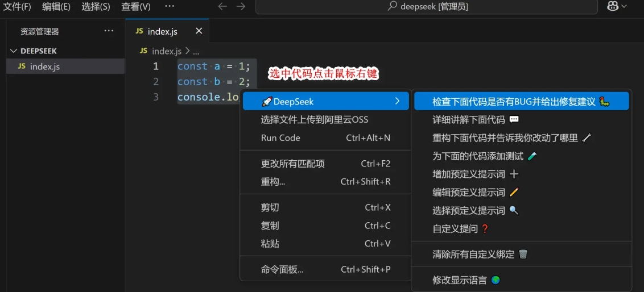The width and height of the screenshot is (644, 292).
Task: Click the wrench icon after 重构下面代码
Action: [587, 138]
